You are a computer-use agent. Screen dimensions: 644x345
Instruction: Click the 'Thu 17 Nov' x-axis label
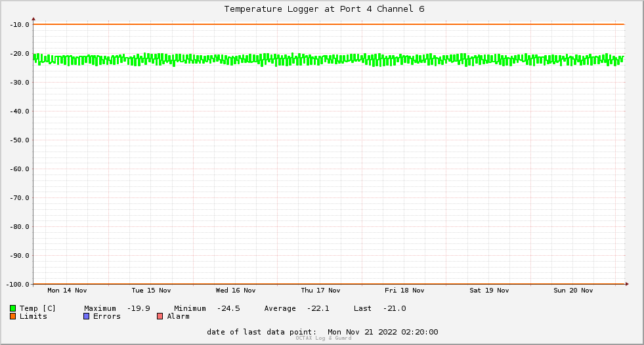click(320, 291)
